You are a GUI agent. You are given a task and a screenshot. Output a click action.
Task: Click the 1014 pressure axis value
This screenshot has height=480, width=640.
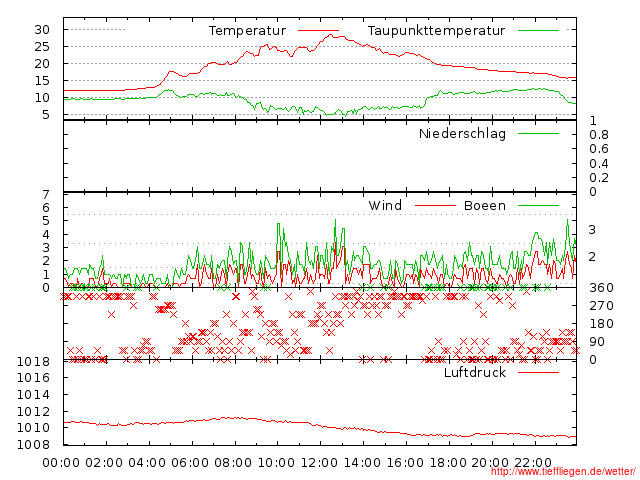(33, 395)
